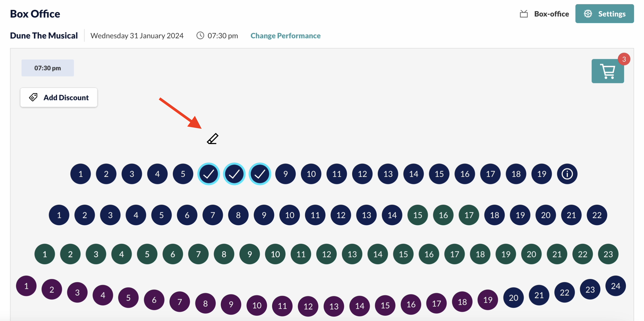Open the Box-office menu item
Image resolution: width=644 pixels, height=321 pixels.
tap(551, 14)
